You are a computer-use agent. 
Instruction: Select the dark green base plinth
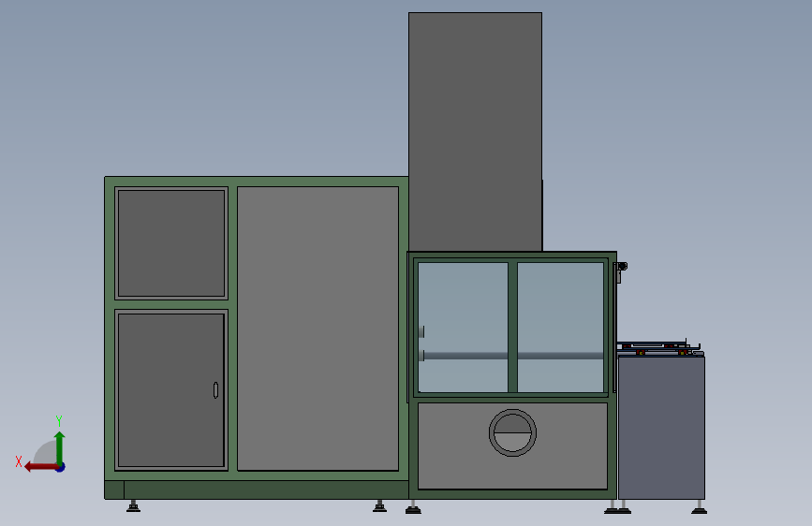(x=257, y=489)
